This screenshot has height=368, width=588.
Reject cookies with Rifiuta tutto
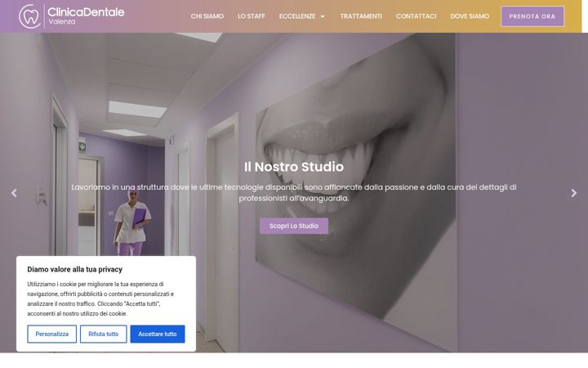[103, 334]
